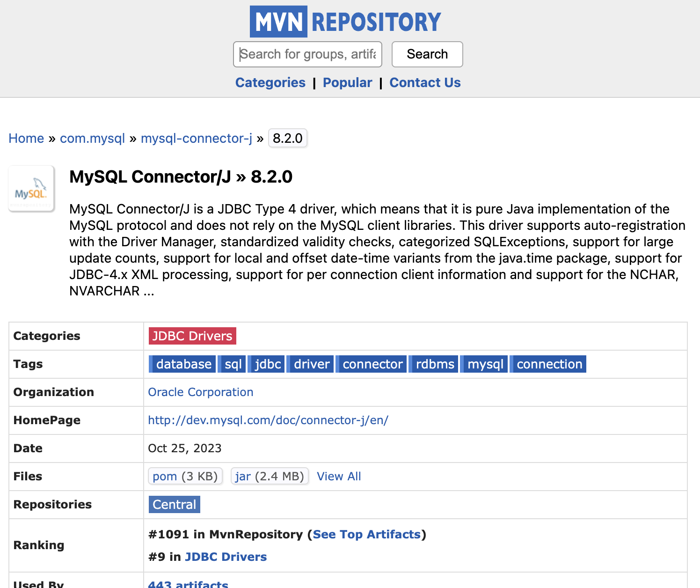Select the connection tag
Image resolution: width=700 pixels, height=588 pixels.
548,364
